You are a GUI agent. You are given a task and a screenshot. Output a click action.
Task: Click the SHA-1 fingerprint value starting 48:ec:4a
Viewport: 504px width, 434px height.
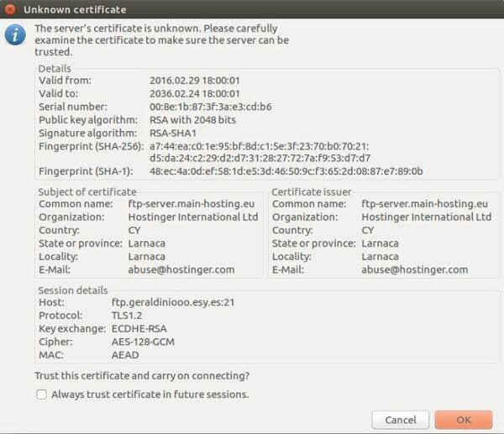click(286, 171)
